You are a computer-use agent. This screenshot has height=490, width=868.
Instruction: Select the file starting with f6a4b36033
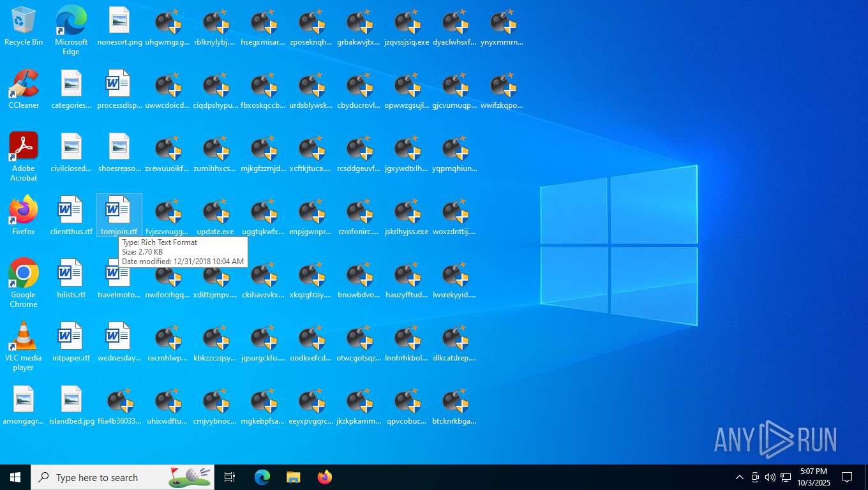[119, 406]
